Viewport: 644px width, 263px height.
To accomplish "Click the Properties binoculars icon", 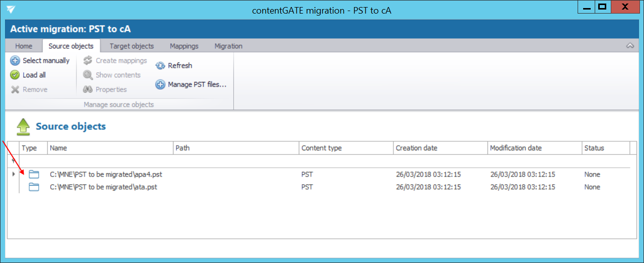I will (x=88, y=90).
